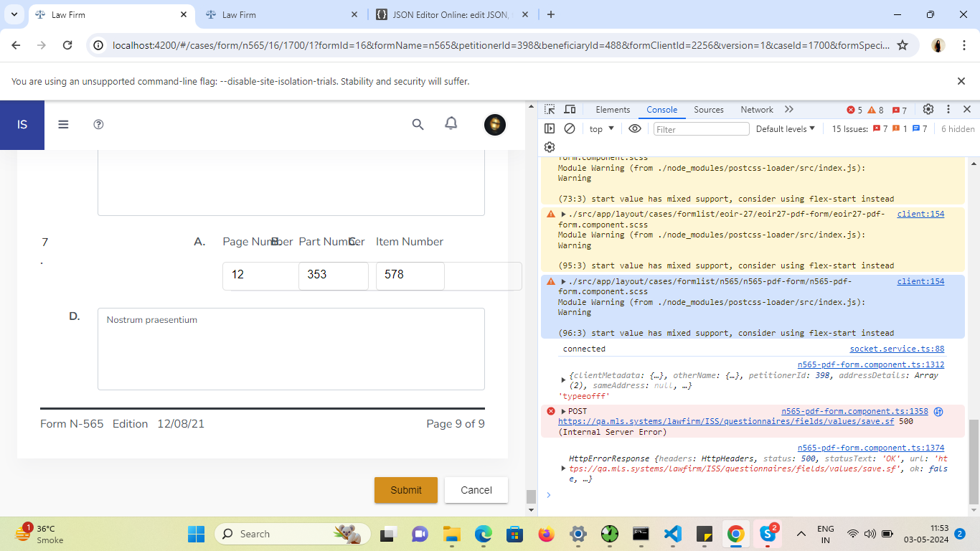
Task: View site information icon in address bar
Action: pos(99,45)
